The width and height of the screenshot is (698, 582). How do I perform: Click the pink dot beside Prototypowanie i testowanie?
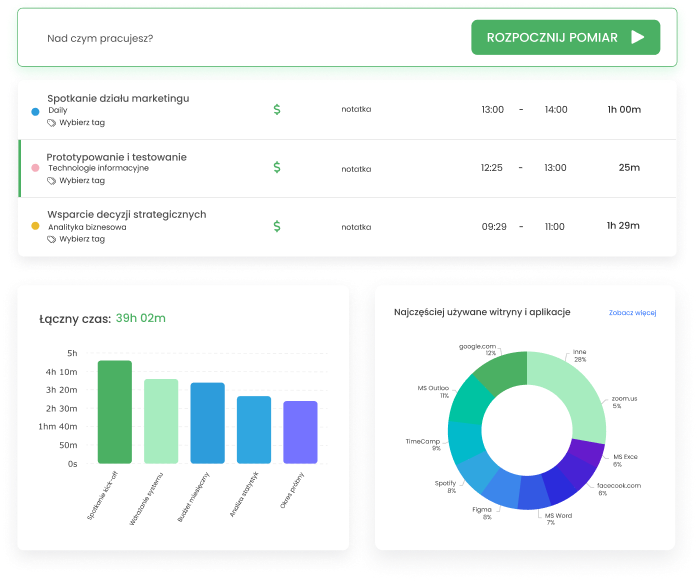[36, 168]
